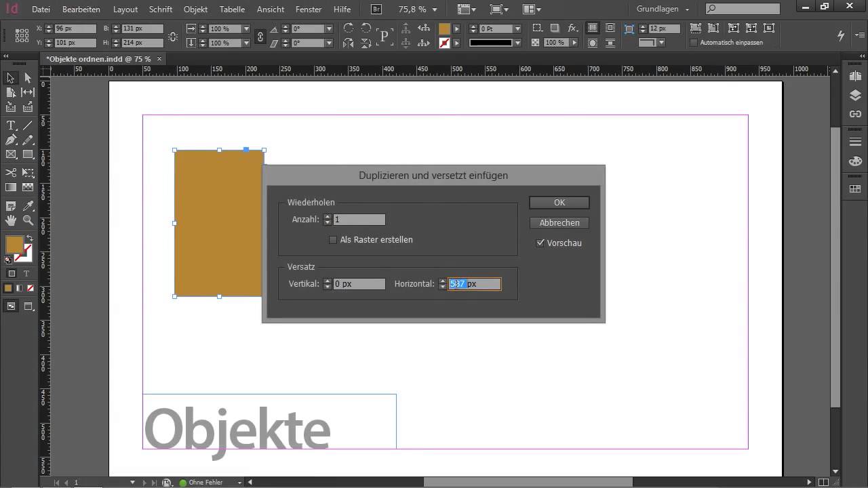This screenshot has height=488, width=868.
Task: Open the Layout menu
Action: (x=125, y=9)
